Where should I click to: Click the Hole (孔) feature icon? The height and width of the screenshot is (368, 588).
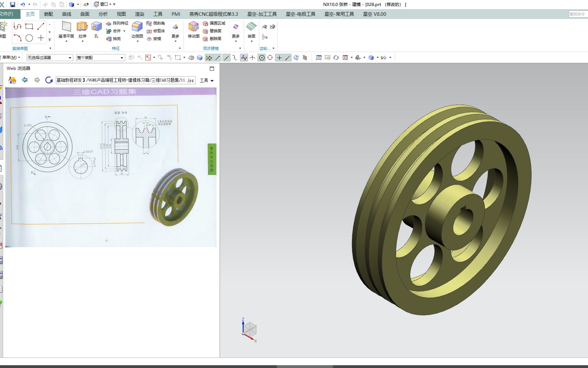(x=96, y=27)
